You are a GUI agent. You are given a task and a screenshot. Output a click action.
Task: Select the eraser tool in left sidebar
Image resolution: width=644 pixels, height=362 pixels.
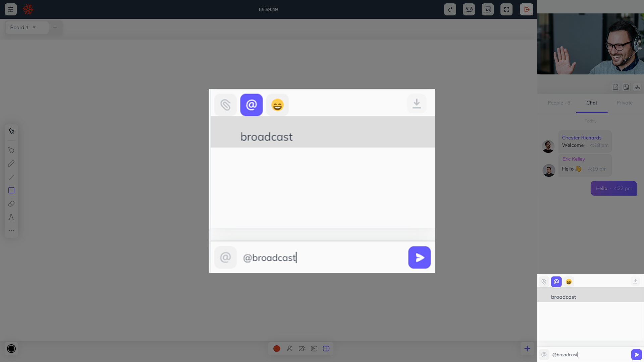(x=11, y=204)
